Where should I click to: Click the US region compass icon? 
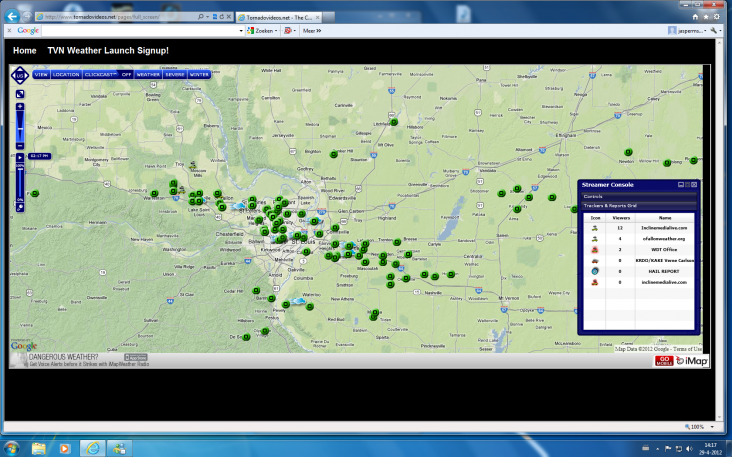[19, 75]
